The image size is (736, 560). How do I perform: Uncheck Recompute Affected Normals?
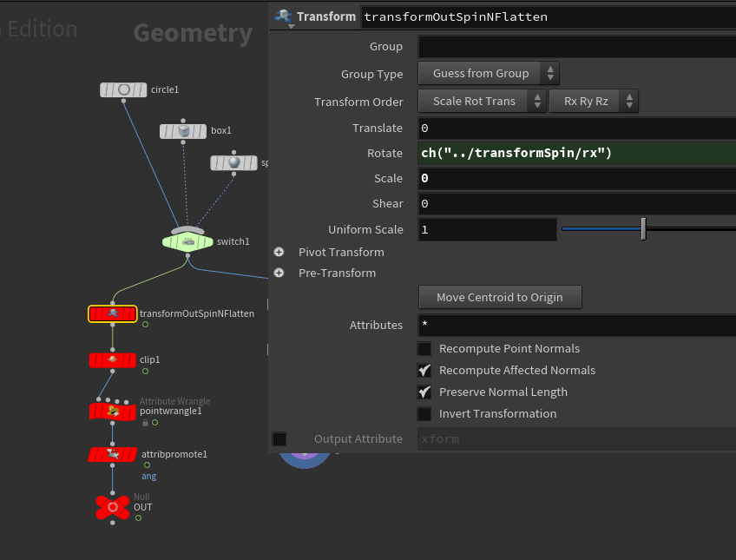[x=424, y=371]
